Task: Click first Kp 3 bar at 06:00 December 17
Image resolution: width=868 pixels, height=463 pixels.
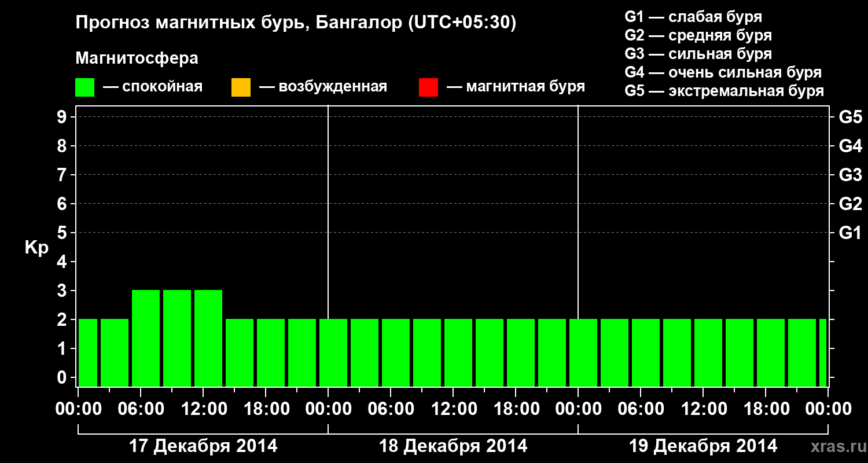Action: pyautogui.click(x=146, y=338)
